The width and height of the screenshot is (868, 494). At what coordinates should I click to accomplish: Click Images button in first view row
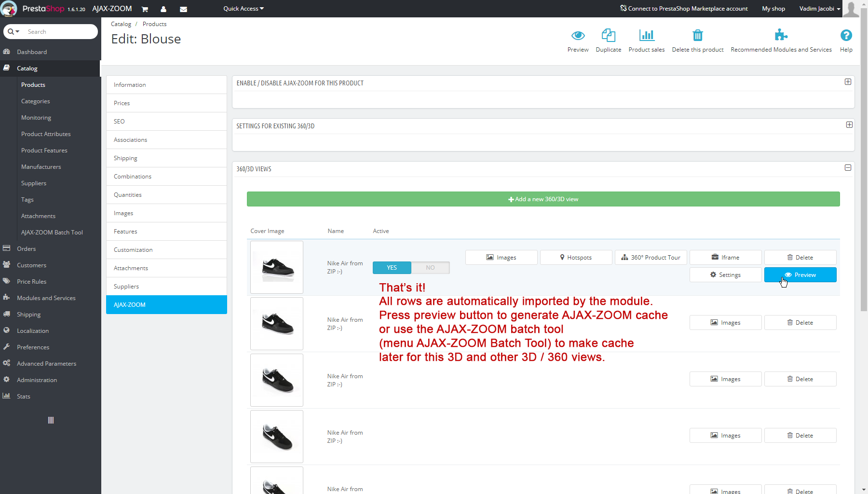tap(501, 258)
